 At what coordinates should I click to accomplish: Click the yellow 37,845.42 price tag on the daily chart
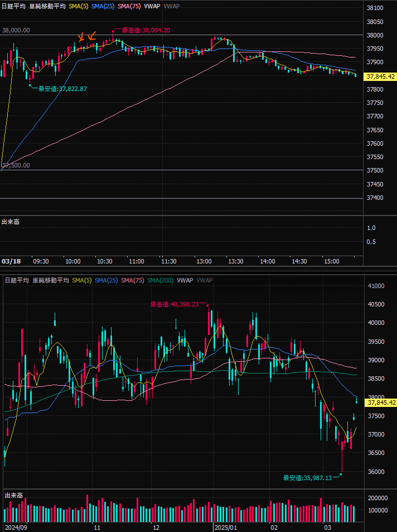tap(381, 402)
